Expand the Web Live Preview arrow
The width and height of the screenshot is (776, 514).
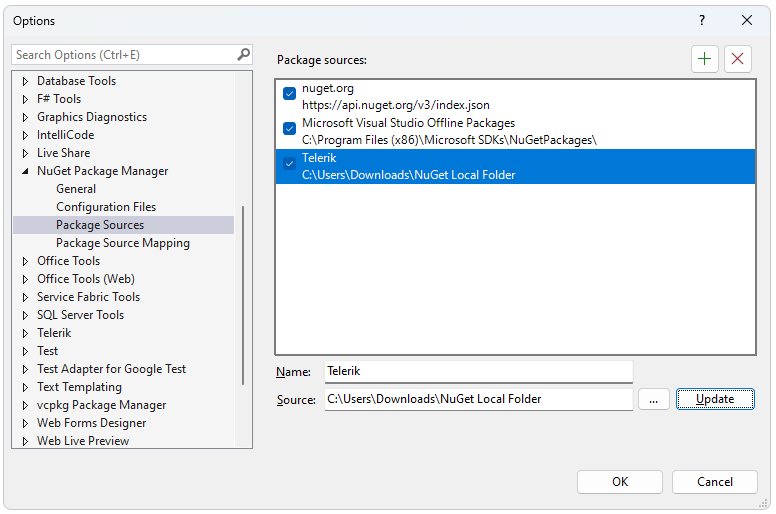pyautogui.click(x=25, y=441)
